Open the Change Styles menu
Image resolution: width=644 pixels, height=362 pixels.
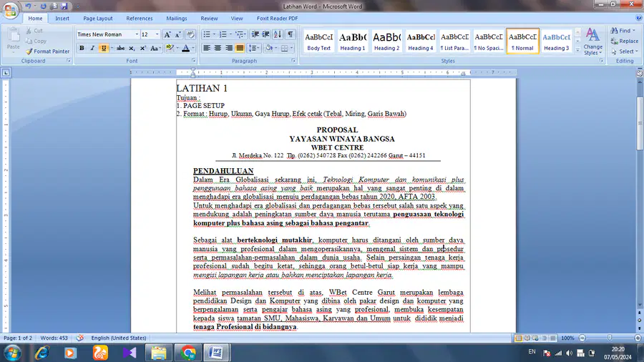(592, 41)
